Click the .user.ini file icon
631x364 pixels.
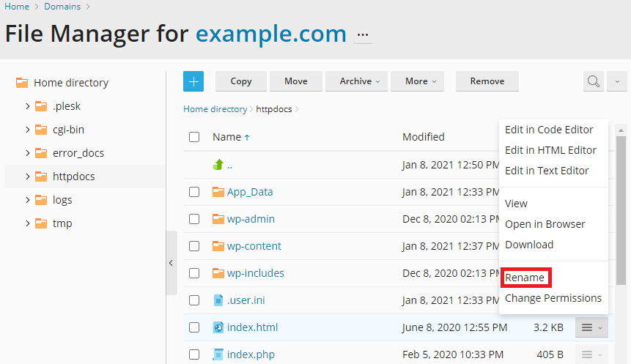pos(218,300)
